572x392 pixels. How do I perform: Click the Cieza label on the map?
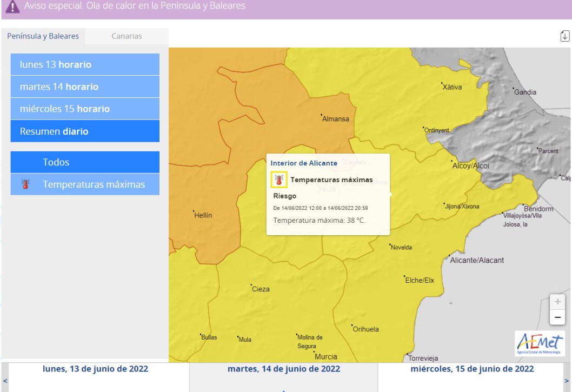(x=261, y=289)
